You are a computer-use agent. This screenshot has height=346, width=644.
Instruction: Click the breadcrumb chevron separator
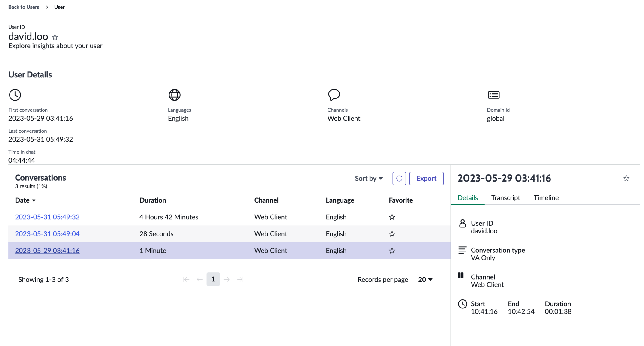tap(47, 7)
